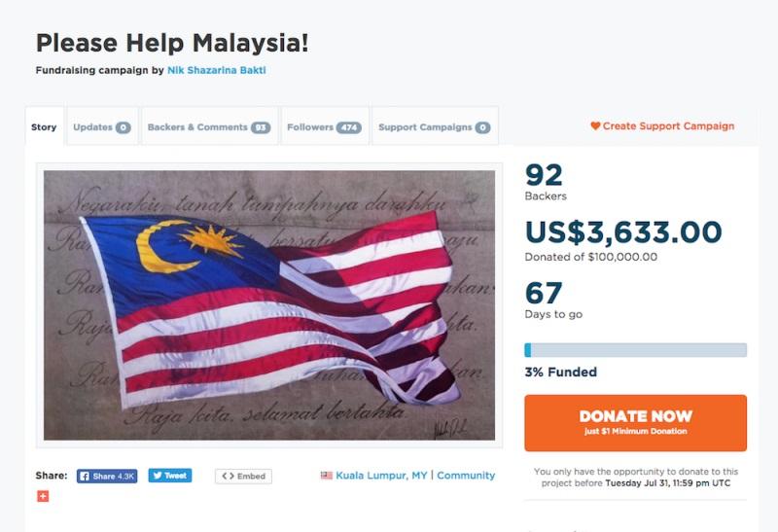Select the Support Campaigns tab

click(x=435, y=127)
